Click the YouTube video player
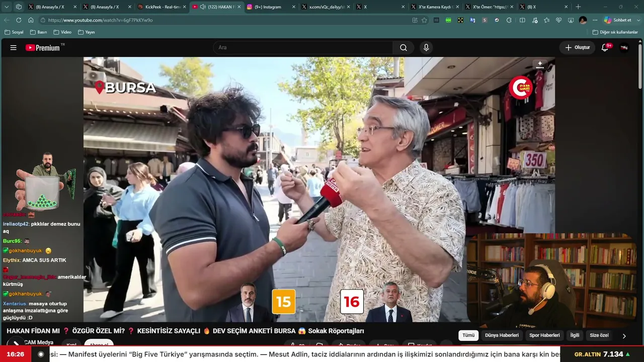644x362 pixels. 319,190
